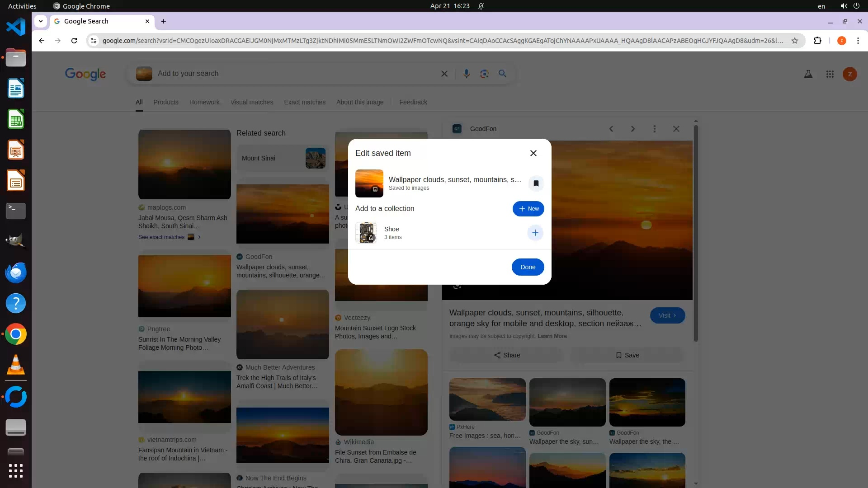Start voice search with the microphone icon
The image size is (868, 488).
466,74
